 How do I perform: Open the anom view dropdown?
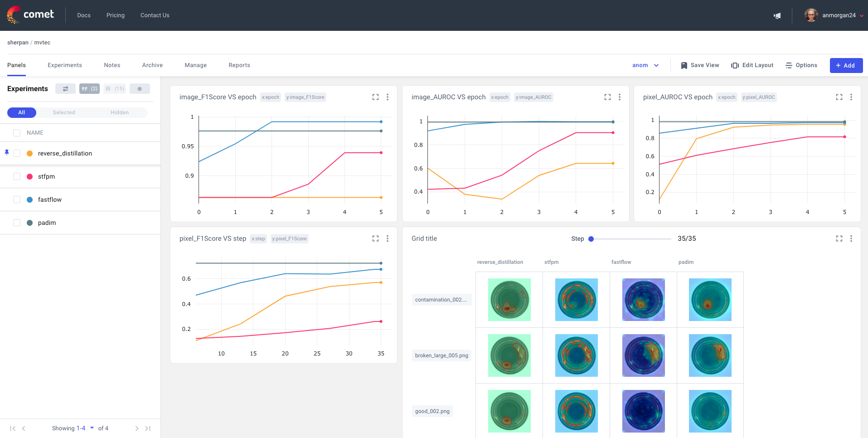[645, 65]
